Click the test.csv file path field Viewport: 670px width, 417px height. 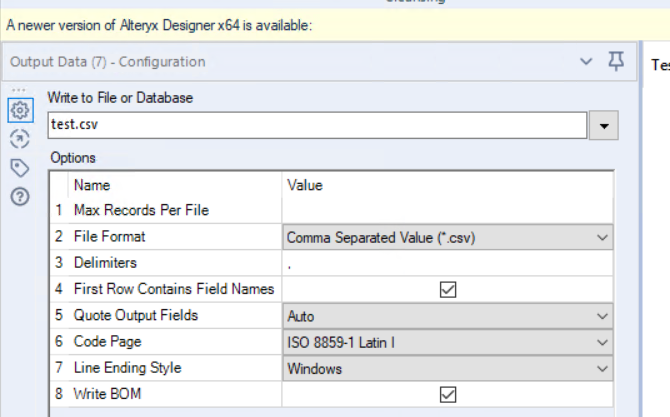(318, 126)
